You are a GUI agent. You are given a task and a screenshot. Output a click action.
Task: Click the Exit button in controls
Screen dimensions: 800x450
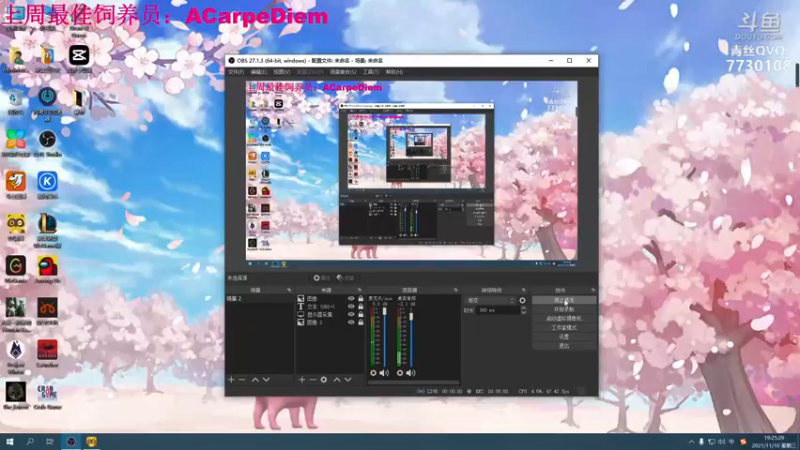tap(564, 346)
